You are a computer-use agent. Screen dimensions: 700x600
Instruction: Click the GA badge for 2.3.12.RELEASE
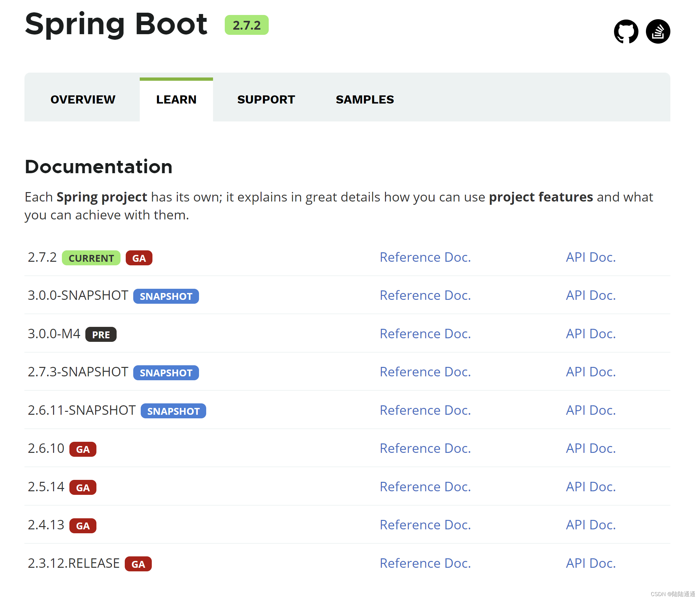click(138, 565)
